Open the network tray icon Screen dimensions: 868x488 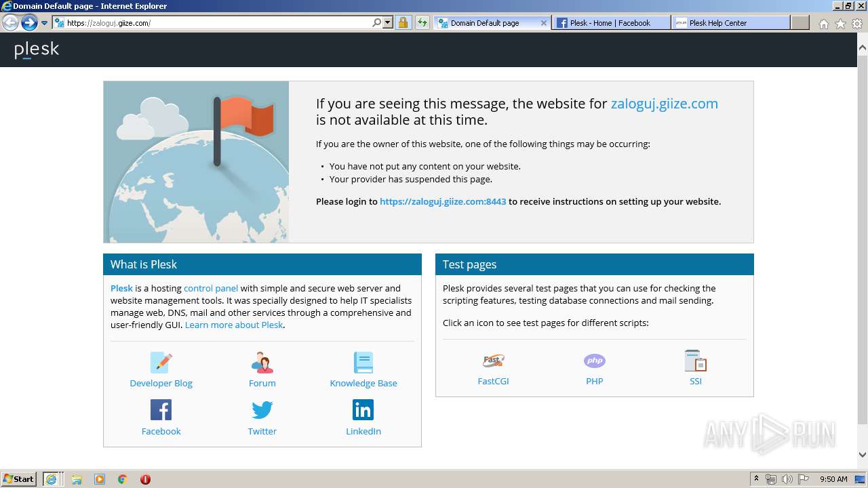tap(771, 479)
